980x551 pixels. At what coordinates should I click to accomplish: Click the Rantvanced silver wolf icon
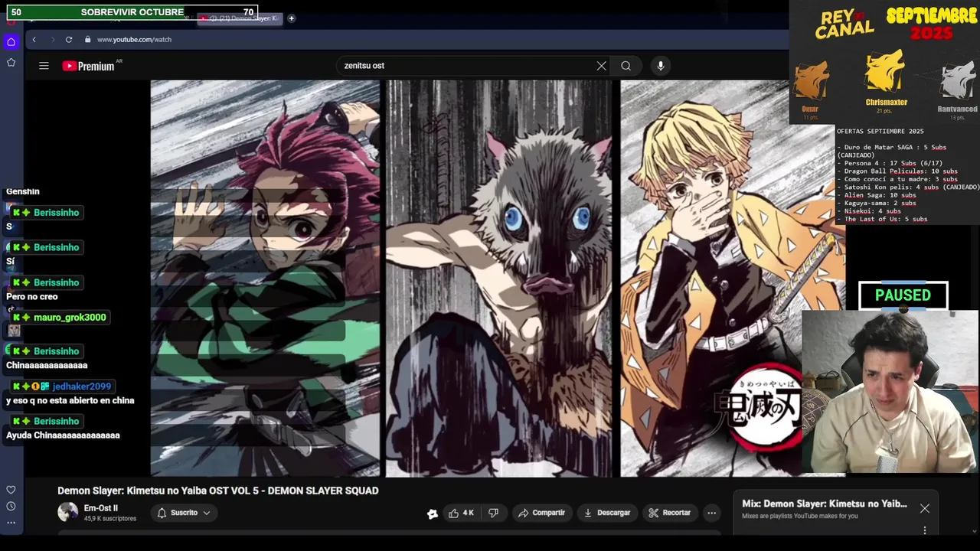pyautogui.click(x=957, y=81)
